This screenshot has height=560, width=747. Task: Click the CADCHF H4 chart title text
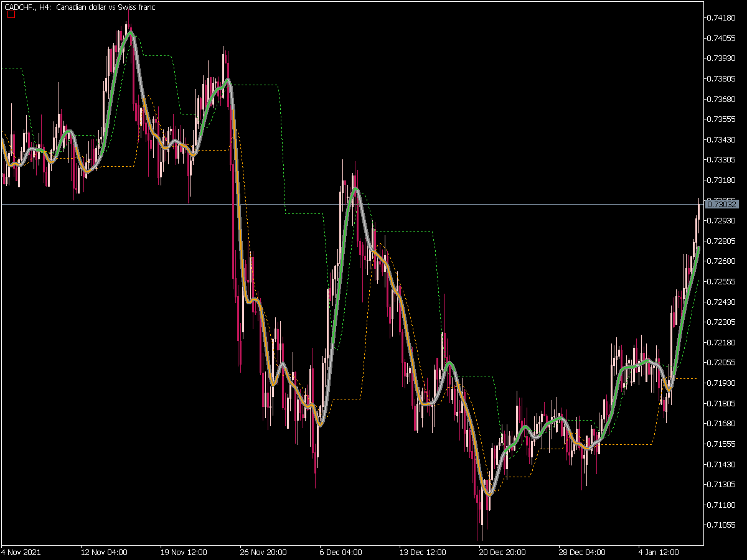point(80,7)
